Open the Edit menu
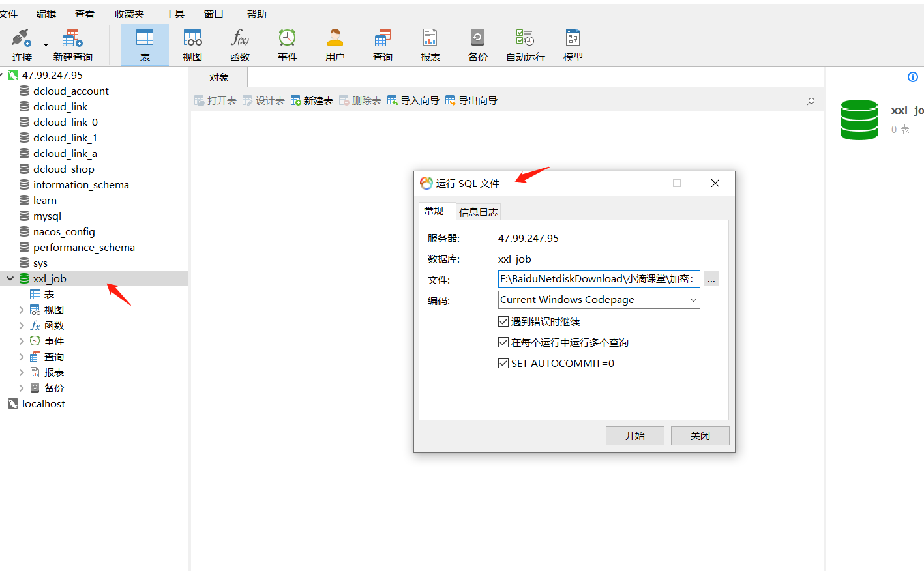Image resolution: width=924 pixels, height=571 pixels. coord(46,14)
